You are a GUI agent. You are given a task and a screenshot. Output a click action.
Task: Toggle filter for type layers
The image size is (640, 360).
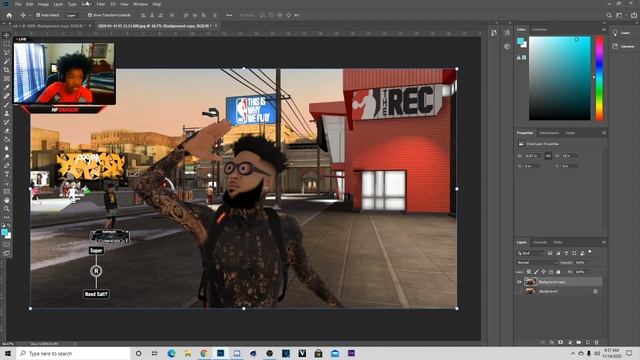pos(566,253)
